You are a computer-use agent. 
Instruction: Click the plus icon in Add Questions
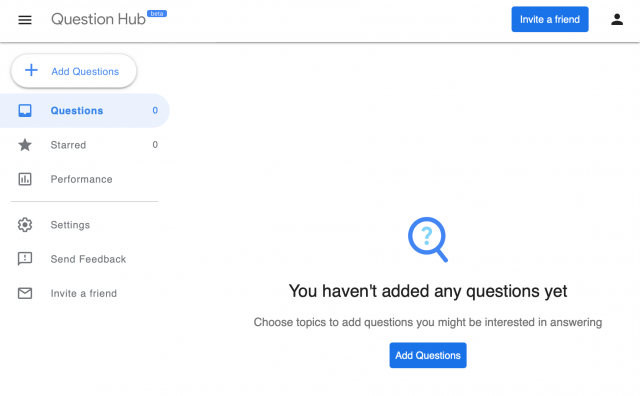pos(31,71)
